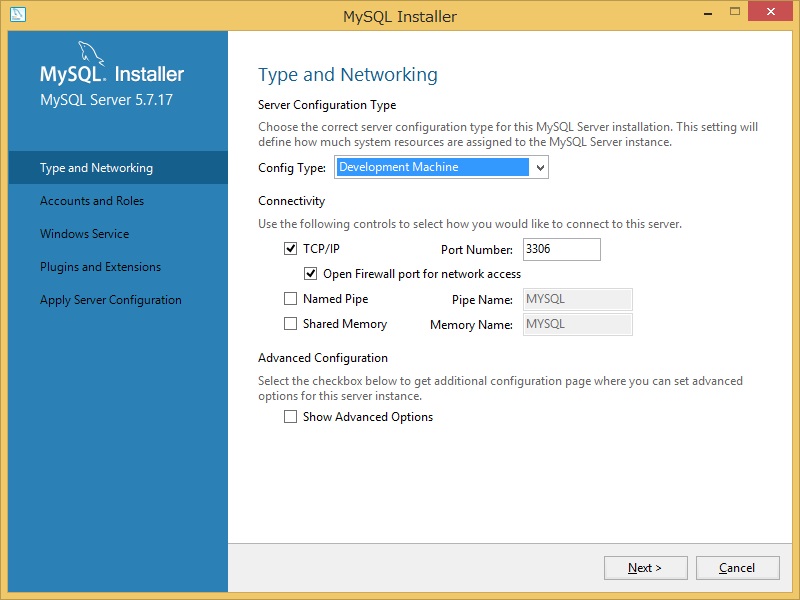Click the Cancel button
Image resolution: width=800 pixels, height=600 pixels.
[737, 568]
